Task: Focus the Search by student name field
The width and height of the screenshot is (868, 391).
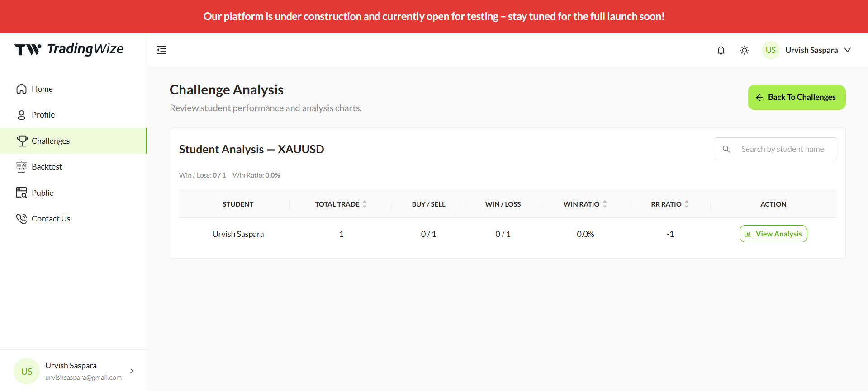Action: pos(775,149)
